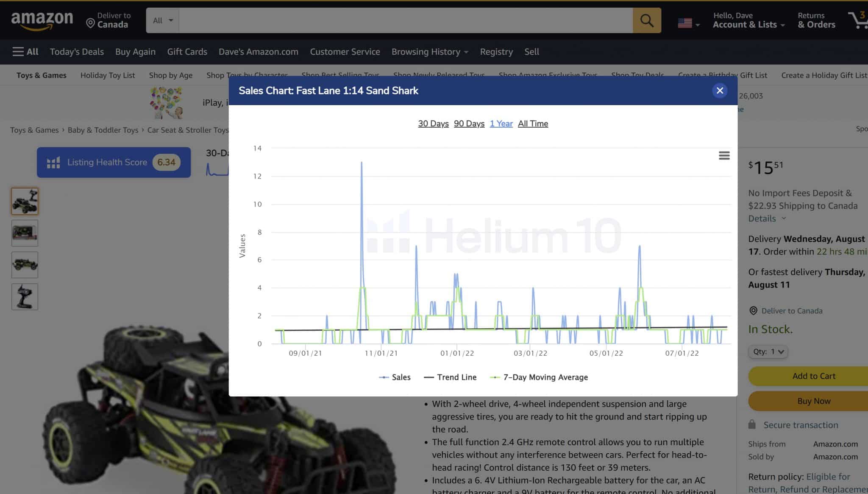Select fourth thumbnail of remote control
This screenshot has width=868, height=494.
[x=25, y=296]
